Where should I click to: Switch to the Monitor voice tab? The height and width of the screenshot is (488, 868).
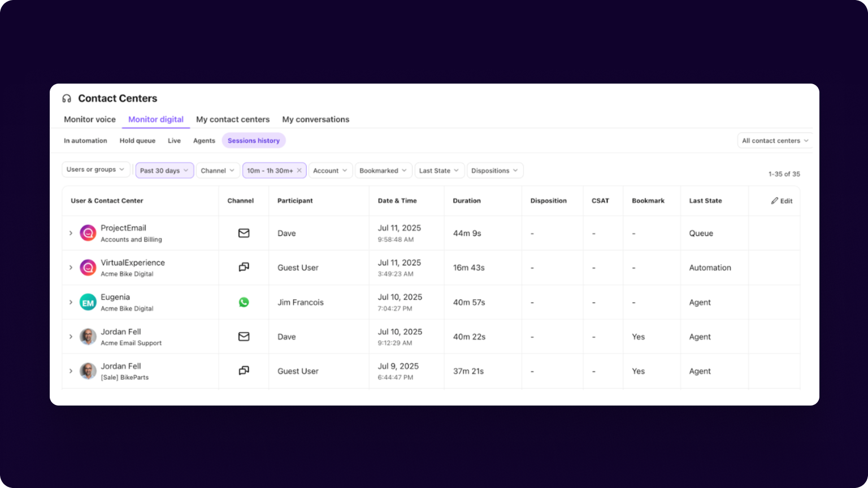click(89, 119)
